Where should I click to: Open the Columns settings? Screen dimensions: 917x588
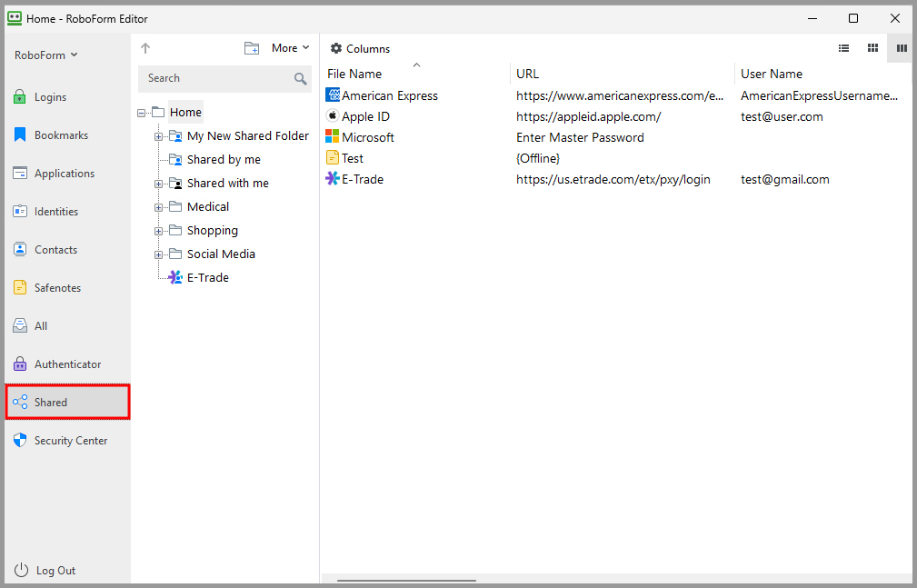(x=360, y=48)
